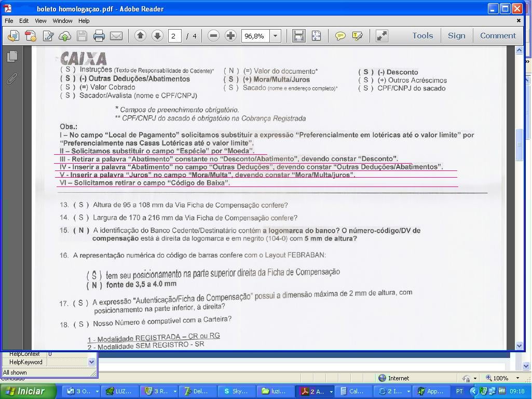Click the tray clock 09:18
This screenshot has width=532, height=399.
[x=517, y=392]
